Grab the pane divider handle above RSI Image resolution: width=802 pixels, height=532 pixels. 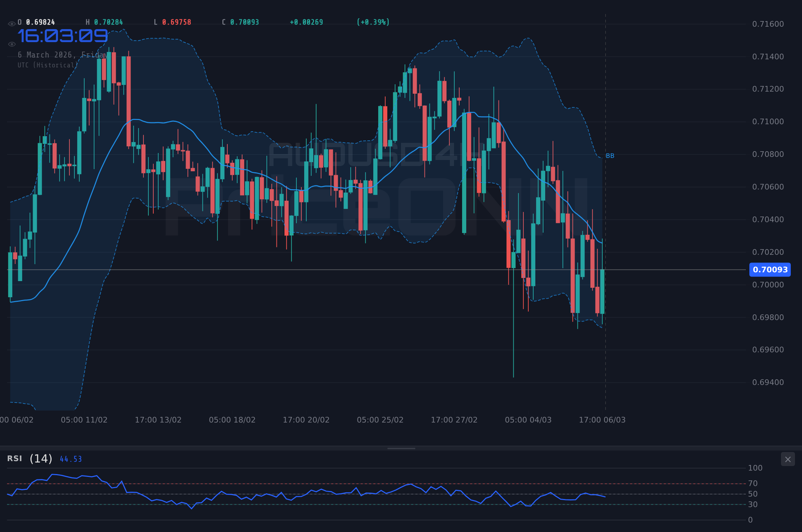point(401,448)
